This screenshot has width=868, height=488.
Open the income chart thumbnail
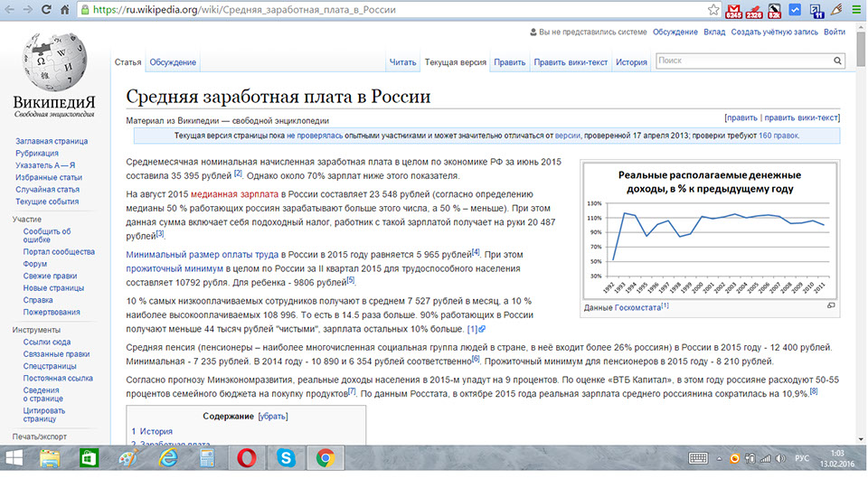pos(710,230)
